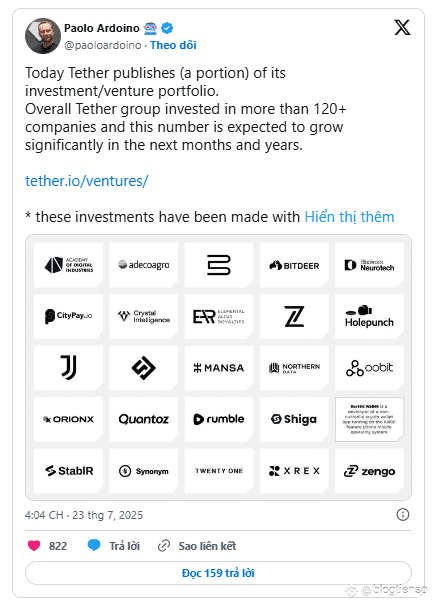This screenshot has height=607, width=435.
Task: Open the tether.io/ventures/ link
Action: [x=87, y=181]
